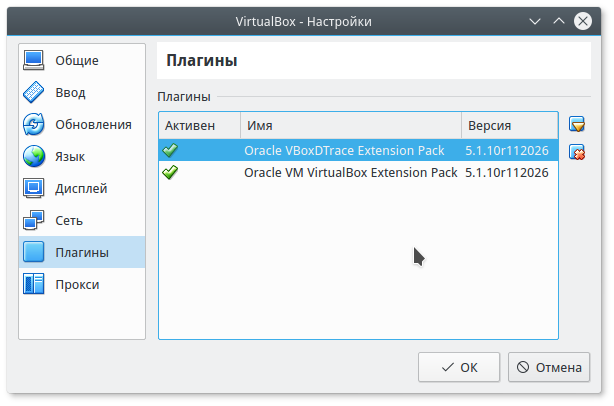Sort plugins by the Имя column
The image size is (614, 406).
(x=350, y=126)
